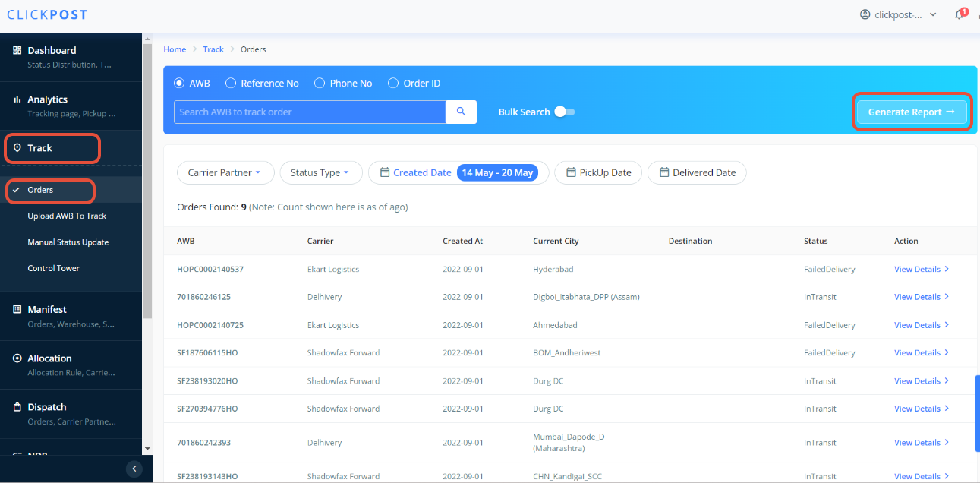
Task: View Details for AWB SF270394776HO
Action: (922, 409)
